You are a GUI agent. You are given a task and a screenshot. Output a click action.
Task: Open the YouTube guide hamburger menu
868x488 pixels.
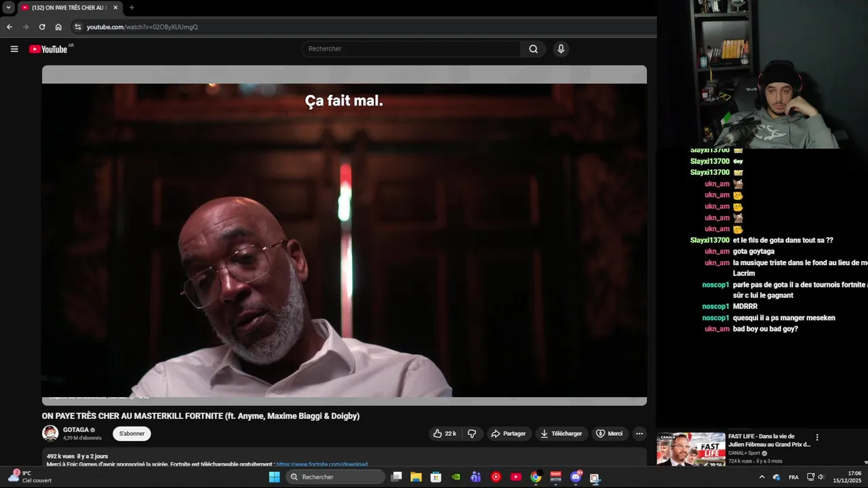(x=14, y=49)
